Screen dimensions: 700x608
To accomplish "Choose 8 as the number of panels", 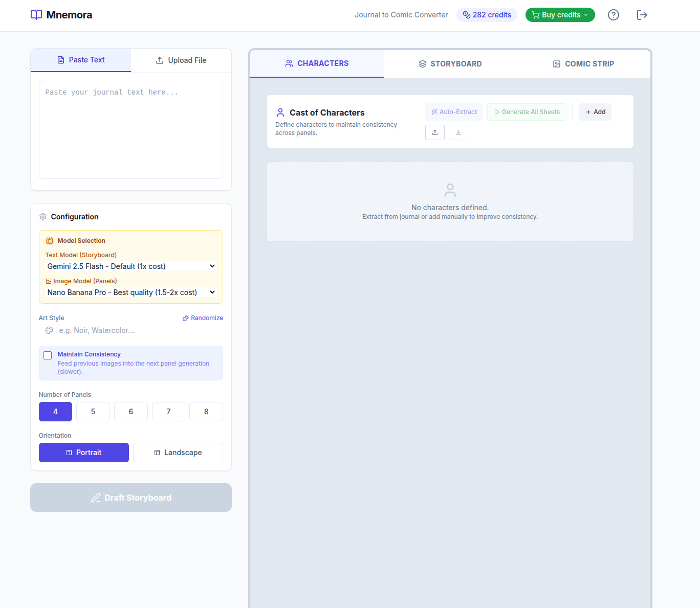I will click(x=206, y=412).
